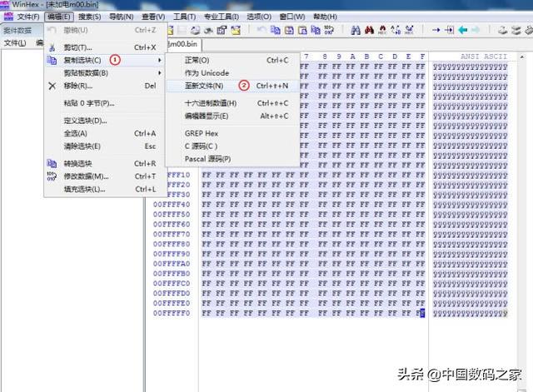Select Pascal 源码(P) copy option
This screenshot has width=533, height=392.
point(232,159)
